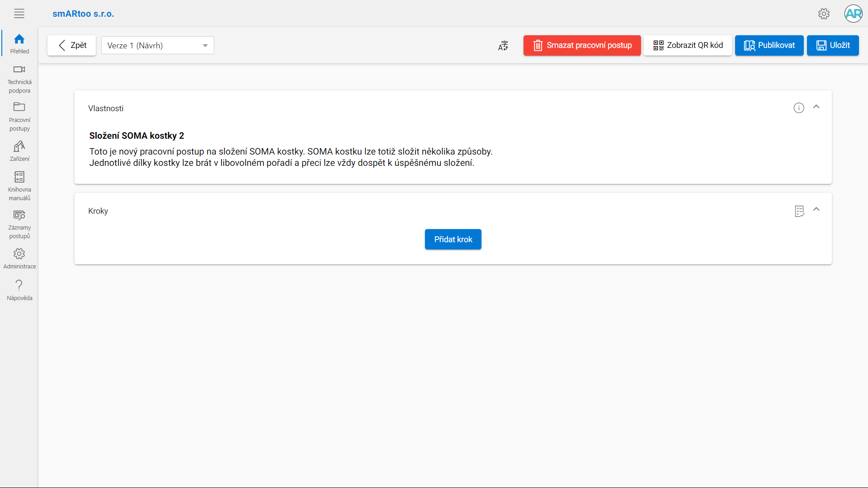The height and width of the screenshot is (488, 868).
Task: Go back with Zpět button
Action: click(71, 45)
